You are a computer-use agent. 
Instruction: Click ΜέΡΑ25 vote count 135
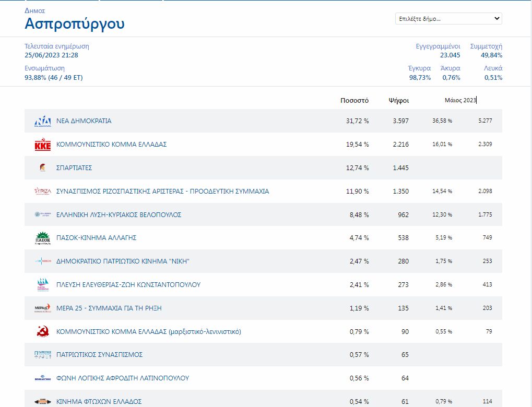(x=404, y=308)
